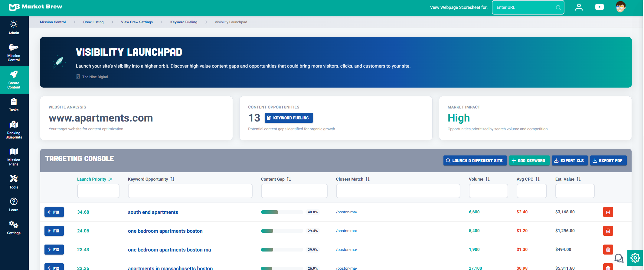Viewport: 644px width, 270px height.
Task: Focus the Est. Value filter field
Action: pos(575,191)
